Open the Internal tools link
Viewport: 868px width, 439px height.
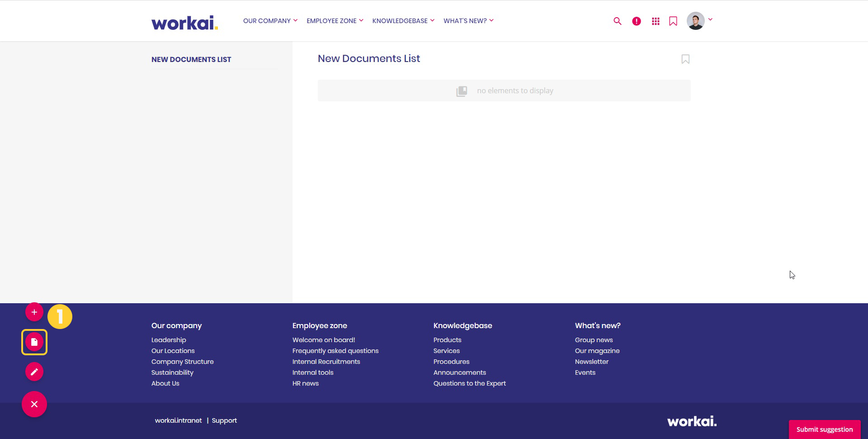[313, 372]
